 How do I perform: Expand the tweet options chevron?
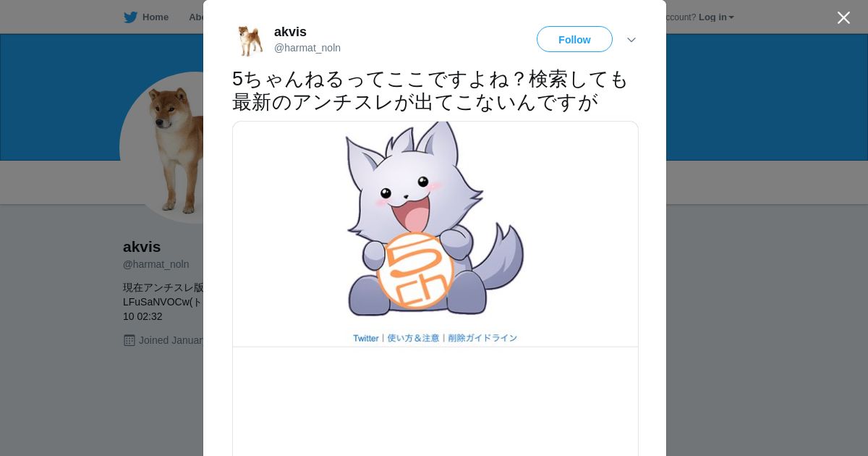(631, 40)
